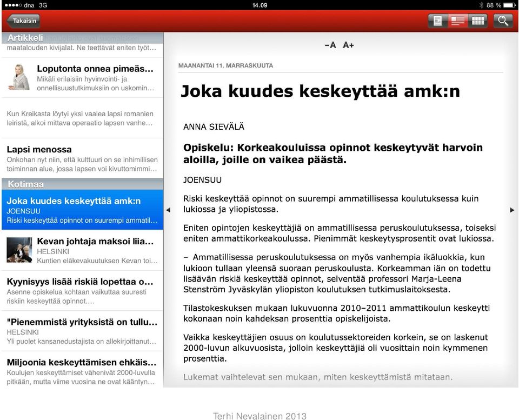Tap the author name 'ANNA SIEVÄLÄ'
The image size is (519, 420).
click(x=214, y=127)
